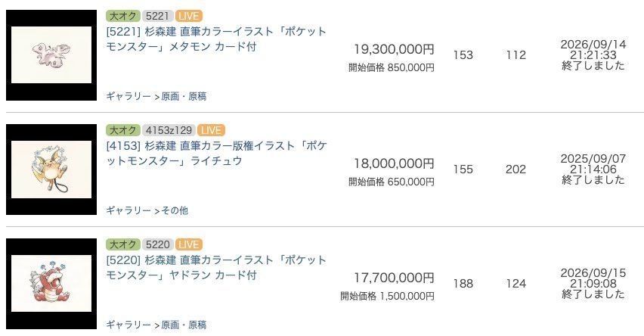The image size is (644, 336).
Task: Click the LIVE badge on item 5221
Action: [188, 16]
